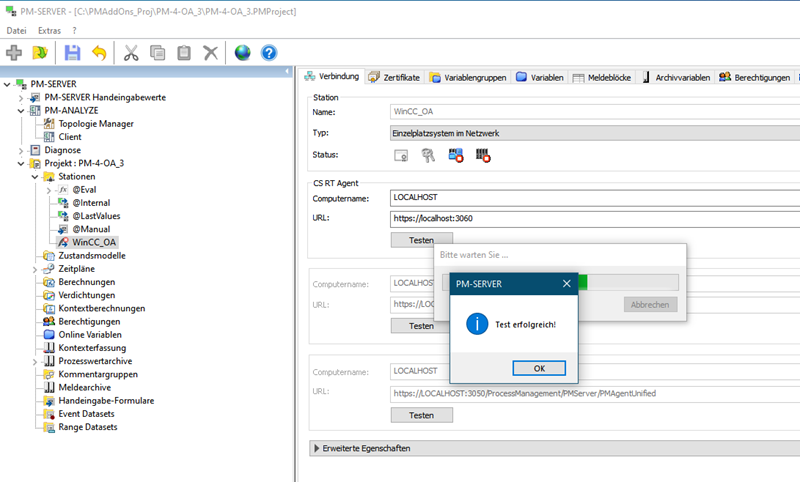
Task: Click Abbrechen in wait dialog
Action: 650,305
